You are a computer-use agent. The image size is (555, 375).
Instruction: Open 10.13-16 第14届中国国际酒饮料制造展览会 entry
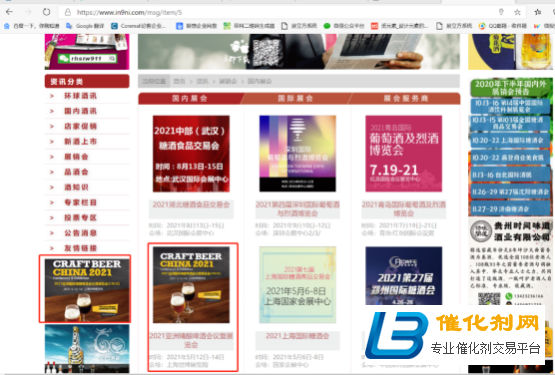tap(510, 107)
